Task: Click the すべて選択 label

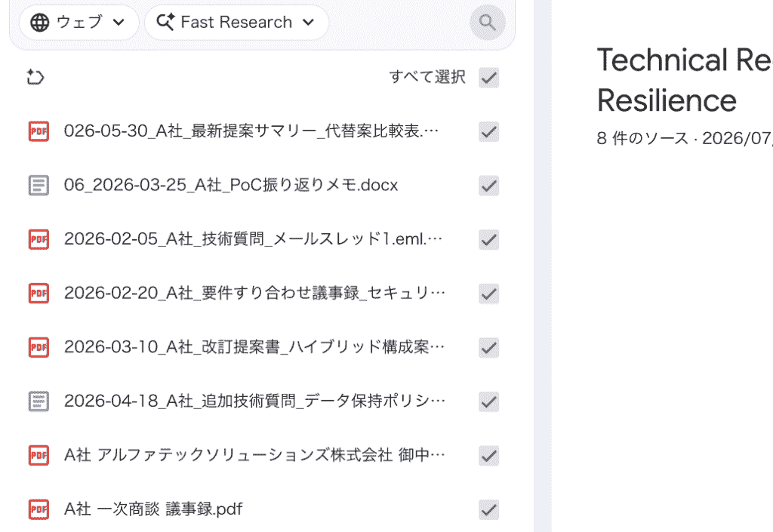Action: [x=427, y=77]
